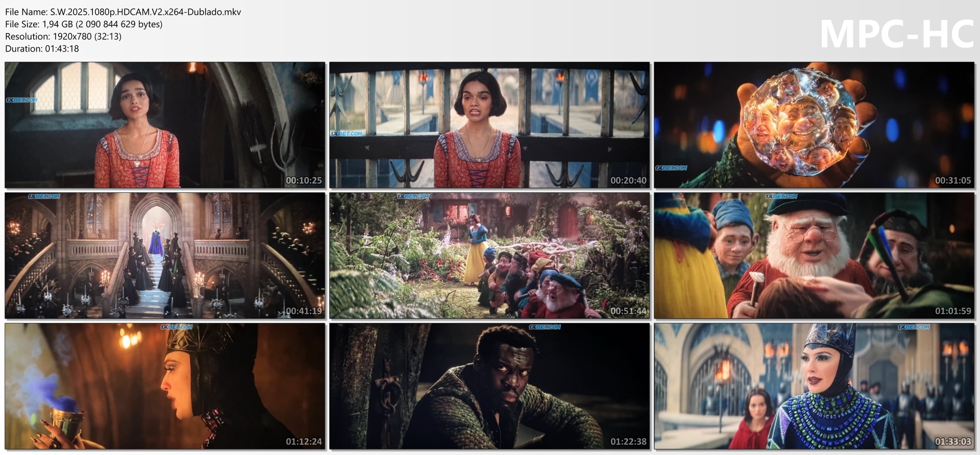Open the glowing crystal thumbnail stamped 00:31:05

coord(814,125)
